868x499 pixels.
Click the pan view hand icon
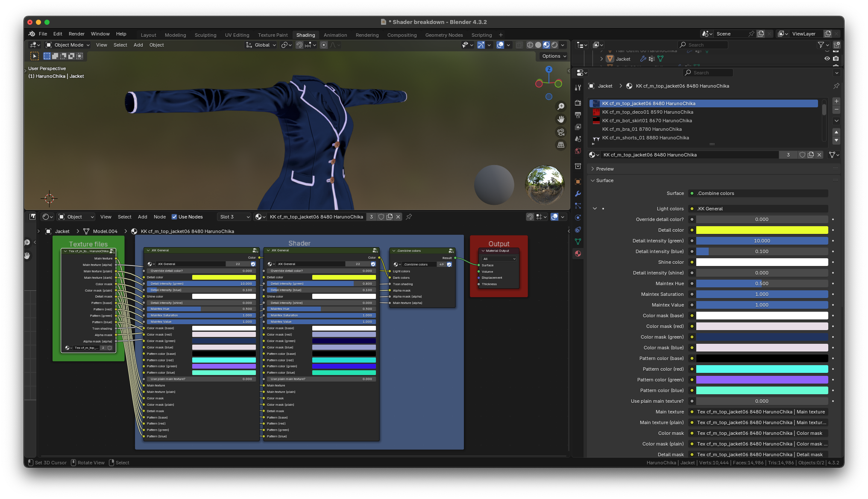click(561, 119)
